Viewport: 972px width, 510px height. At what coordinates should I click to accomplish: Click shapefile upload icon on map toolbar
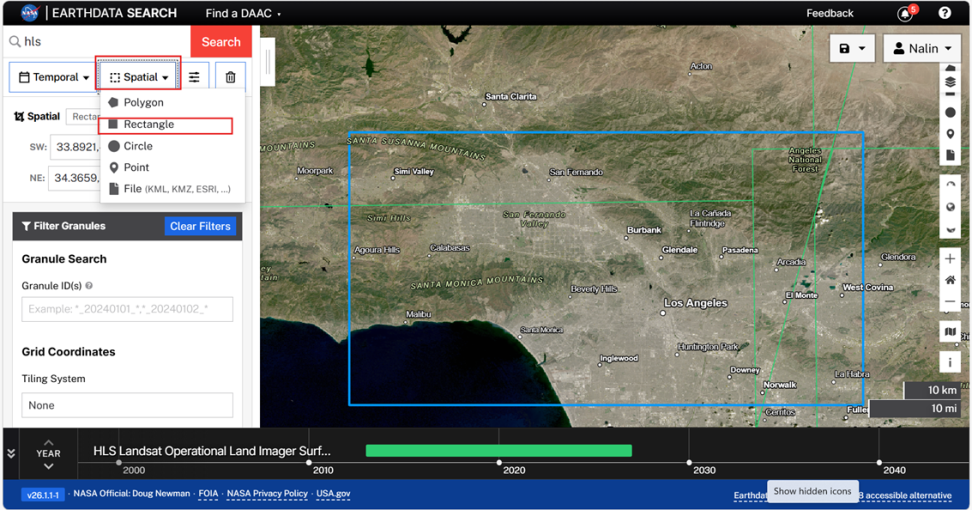tap(950, 155)
